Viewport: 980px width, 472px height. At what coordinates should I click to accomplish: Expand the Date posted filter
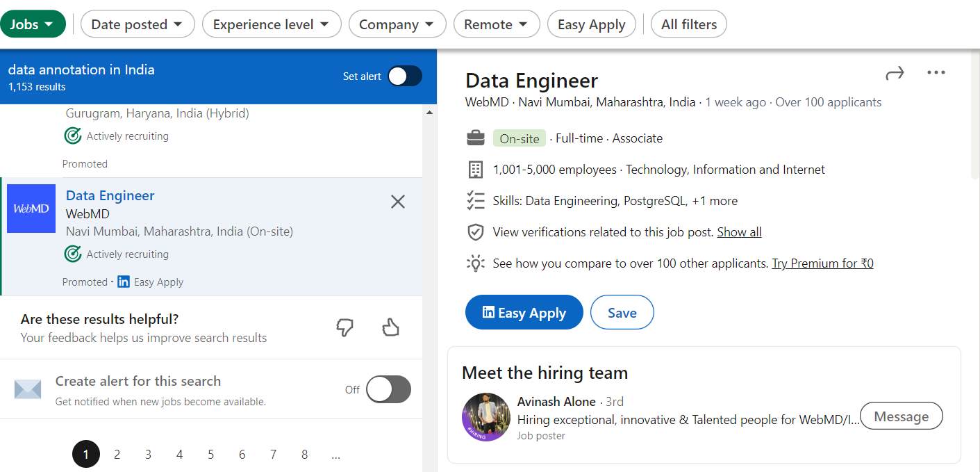[138, 24]
